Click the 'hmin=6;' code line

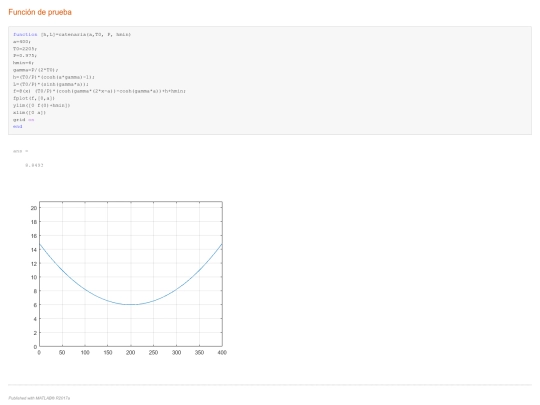pyautogui.click(x=23, y=63)
